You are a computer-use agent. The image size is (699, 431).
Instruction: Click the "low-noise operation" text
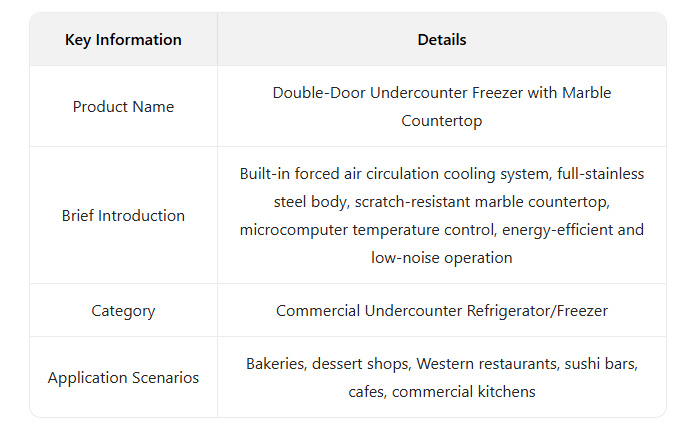[x=441, y=258]
